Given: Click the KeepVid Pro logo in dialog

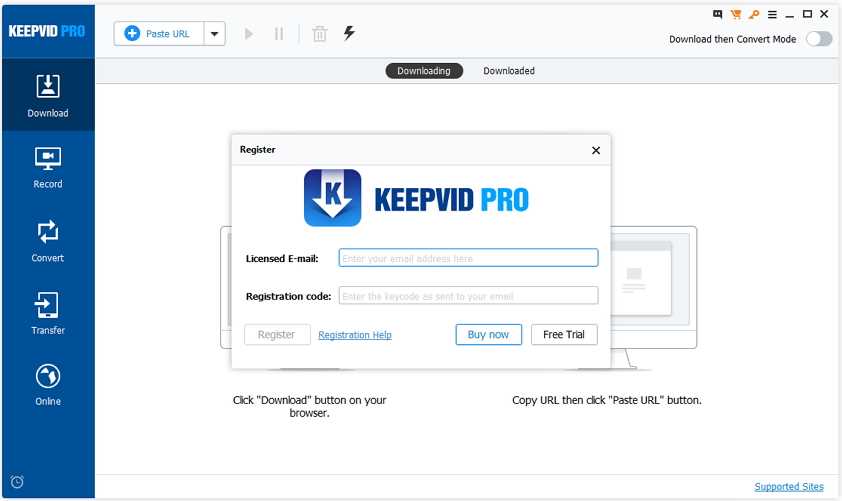Looking at the screenshot, I should 416,198.
